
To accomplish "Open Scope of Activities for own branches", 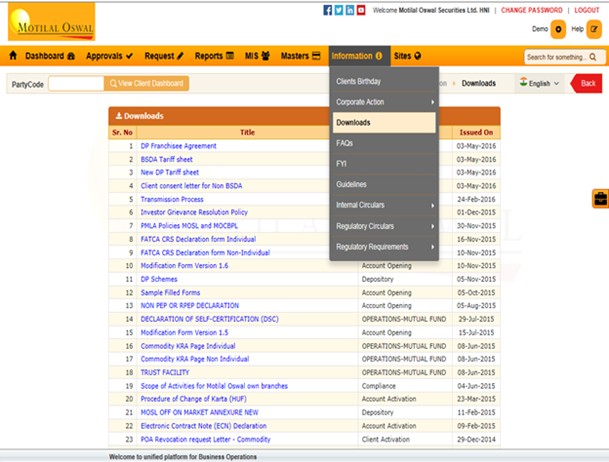I will [214, 386].
